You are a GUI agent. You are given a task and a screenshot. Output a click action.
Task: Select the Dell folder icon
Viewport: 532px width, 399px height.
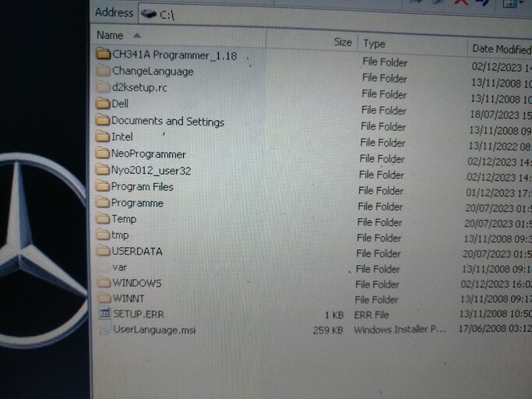tap(103, 103)
